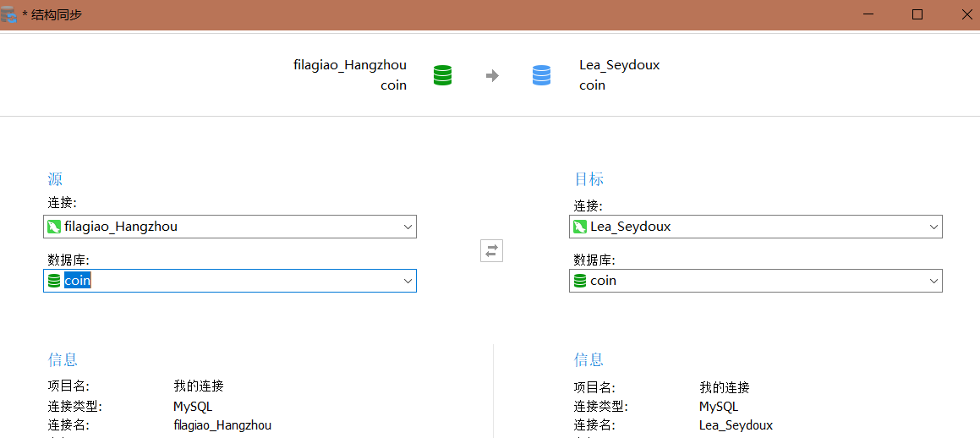Click target coin label in header summary
The height and width of the screenshot is (438, 980).
593,85
